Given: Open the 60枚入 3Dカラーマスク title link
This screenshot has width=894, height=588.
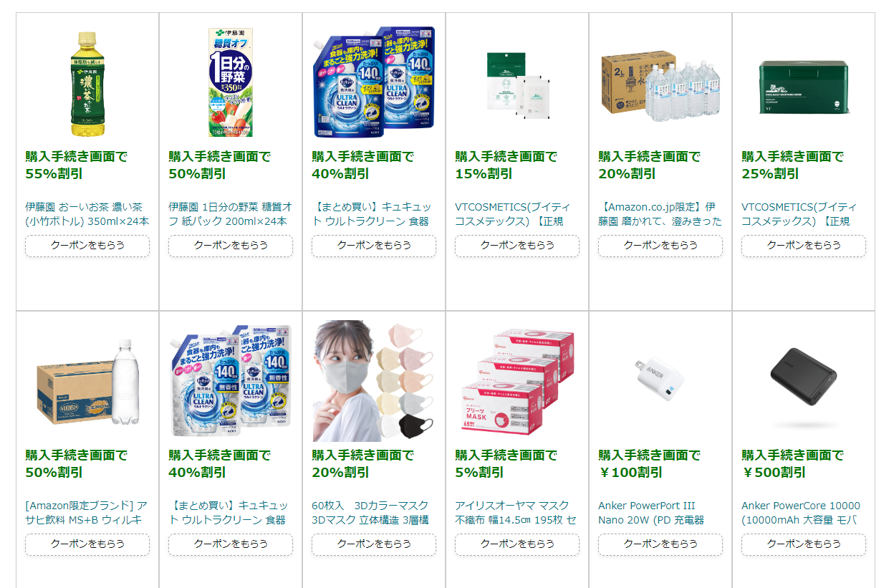Looking at the screenshot, I should (370, 513).
